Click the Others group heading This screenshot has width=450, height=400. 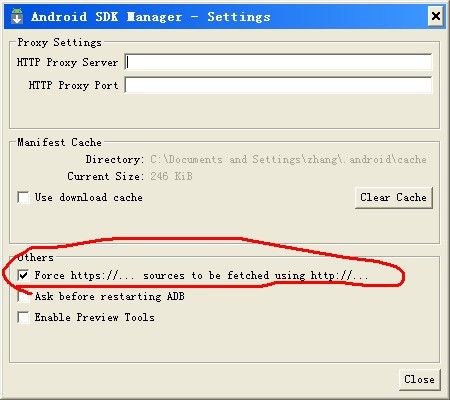point(35,258)
